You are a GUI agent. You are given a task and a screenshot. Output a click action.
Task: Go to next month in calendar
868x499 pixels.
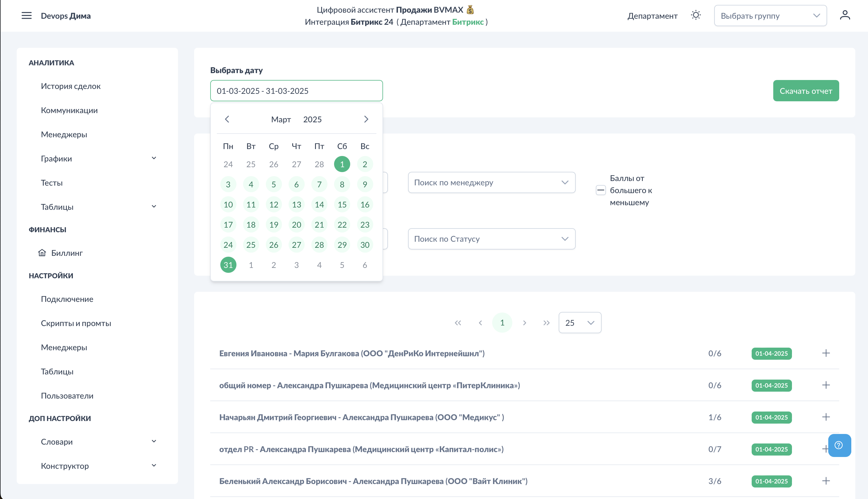click(x=366, y=119)
